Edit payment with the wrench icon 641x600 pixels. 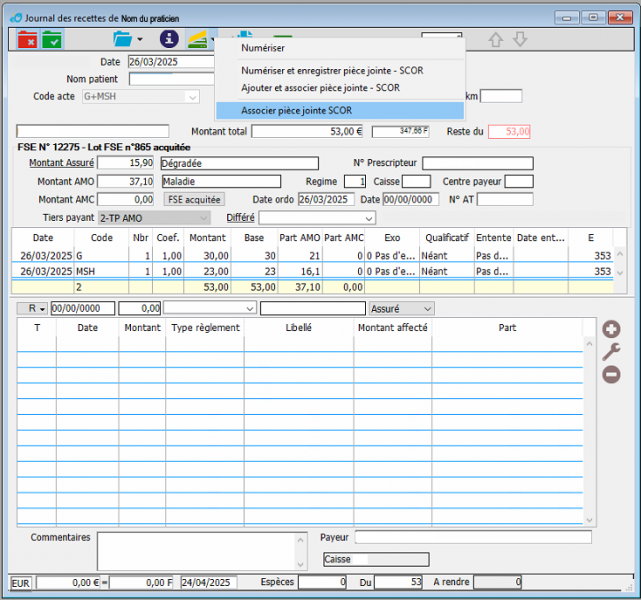click(611, 351)
